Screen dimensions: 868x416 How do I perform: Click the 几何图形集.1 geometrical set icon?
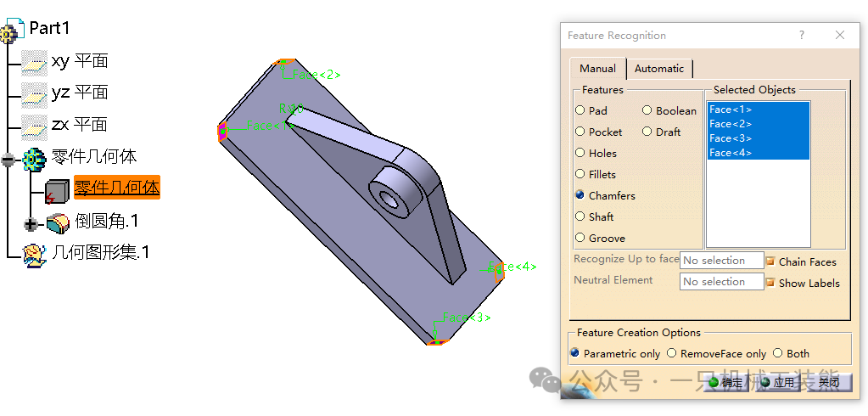34,255
